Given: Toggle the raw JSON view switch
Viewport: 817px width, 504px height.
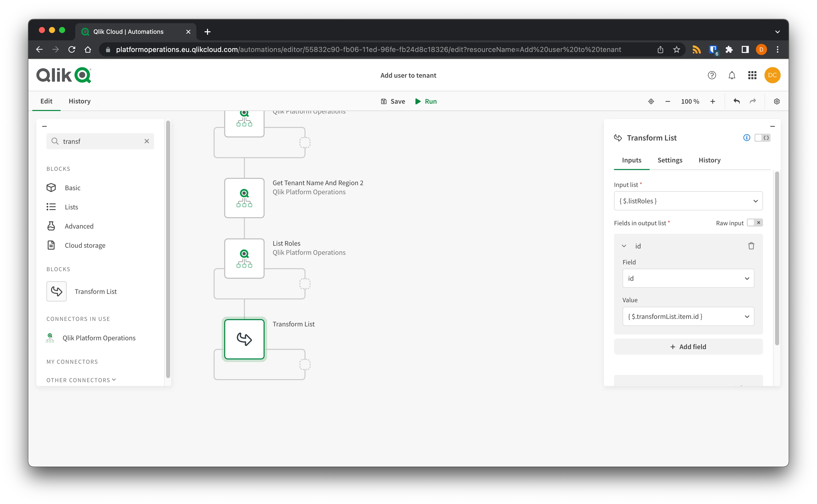Looking at the screenshot, I should (x=763, y=138).
